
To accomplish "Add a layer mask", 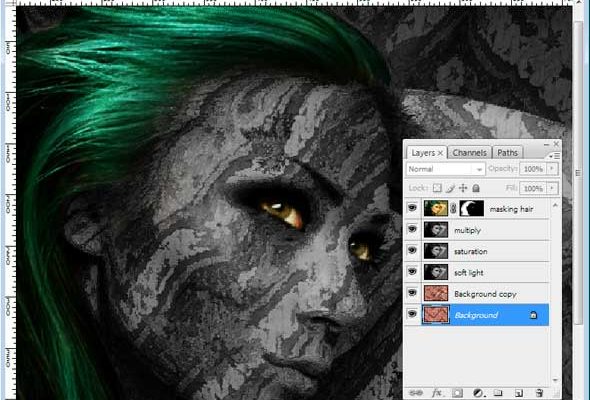I will coord(457,393).
